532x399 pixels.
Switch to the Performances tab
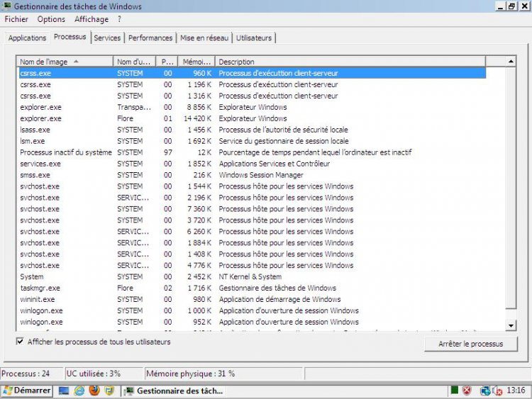(x=150, y=38)
